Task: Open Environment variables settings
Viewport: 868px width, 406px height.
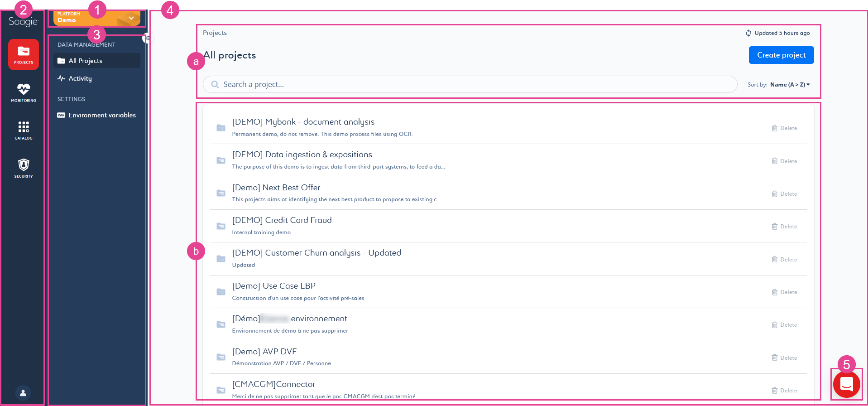Action: (x=97, y=115)
